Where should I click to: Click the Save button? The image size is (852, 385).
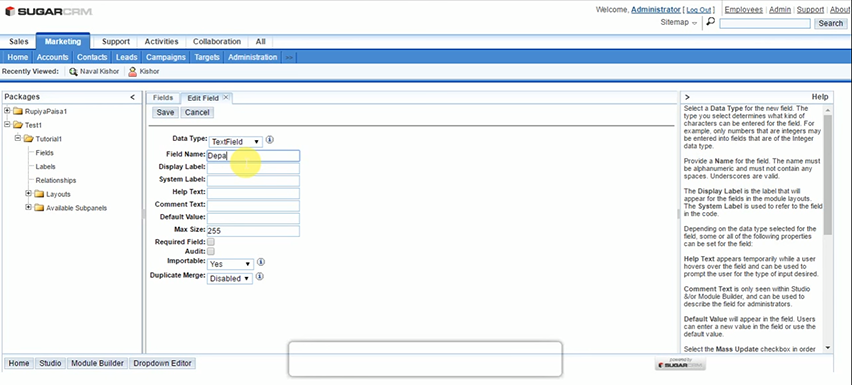tap(165, 112)
